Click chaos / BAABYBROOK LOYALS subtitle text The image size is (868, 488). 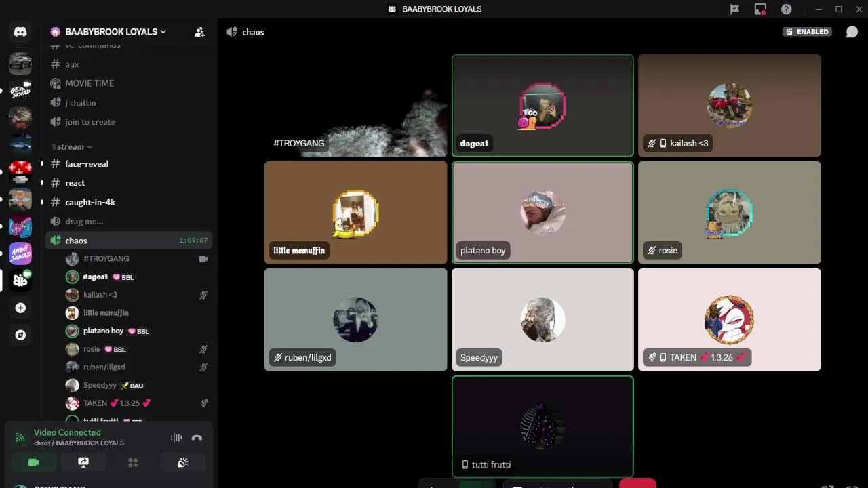coord(79,443)
